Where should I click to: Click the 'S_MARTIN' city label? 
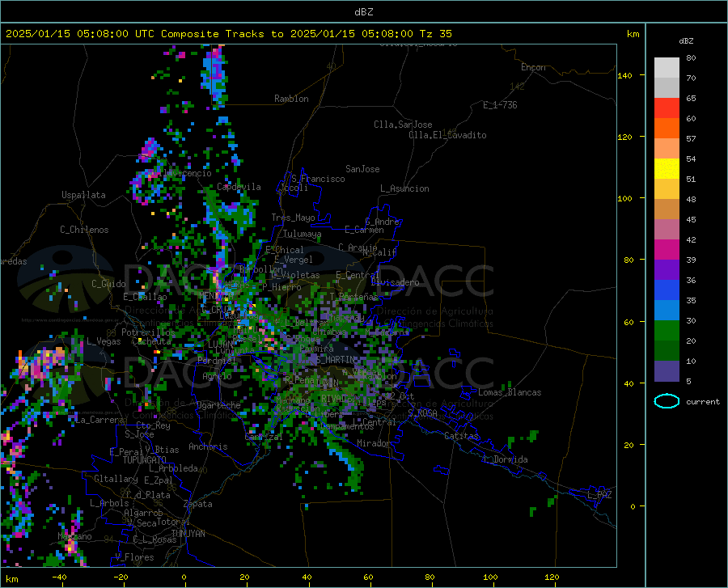click(336, 360)
